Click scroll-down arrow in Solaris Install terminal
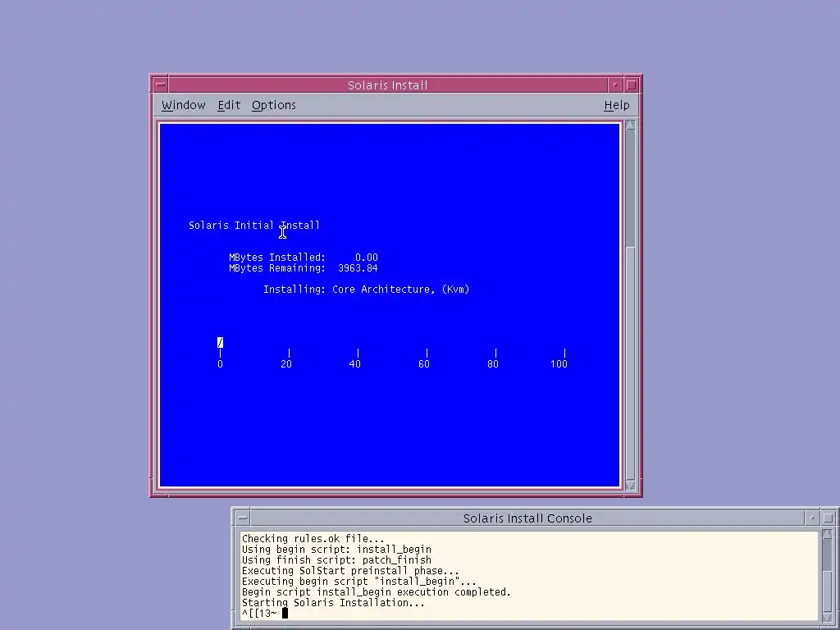The height and width of the screenshot is (630, 840). pos(630,485)
